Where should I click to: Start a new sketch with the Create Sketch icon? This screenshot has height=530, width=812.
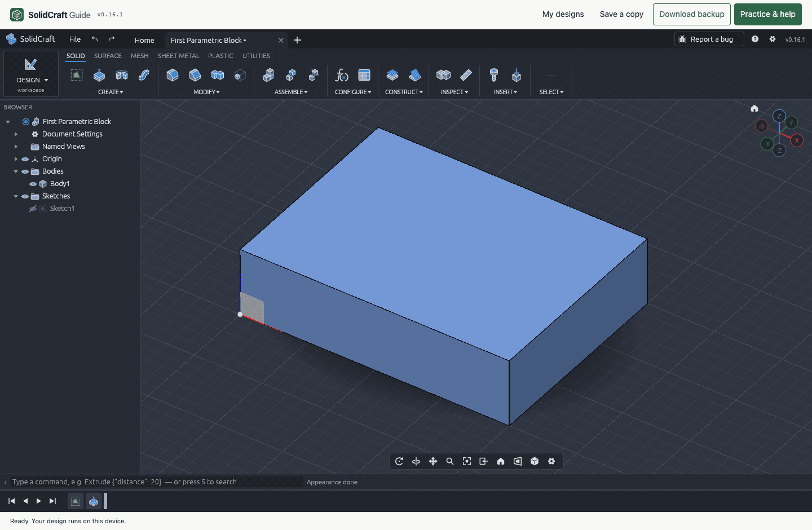(77, 75)
